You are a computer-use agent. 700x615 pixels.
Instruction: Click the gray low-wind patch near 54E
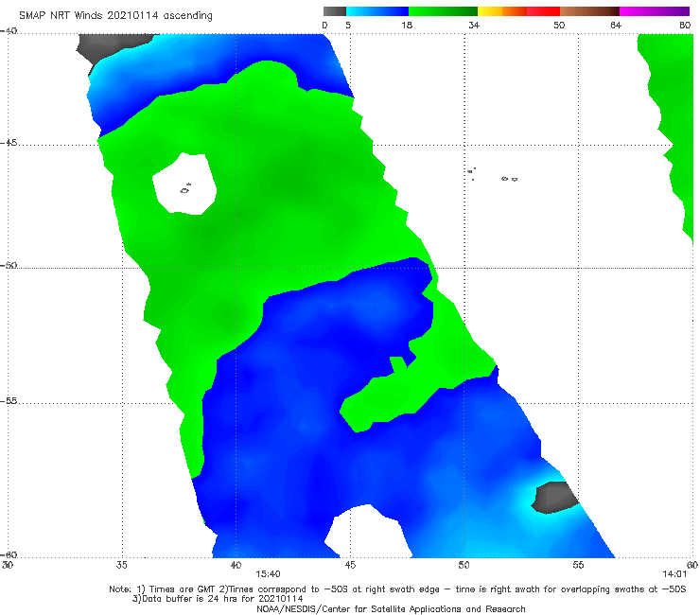(555, 497)
